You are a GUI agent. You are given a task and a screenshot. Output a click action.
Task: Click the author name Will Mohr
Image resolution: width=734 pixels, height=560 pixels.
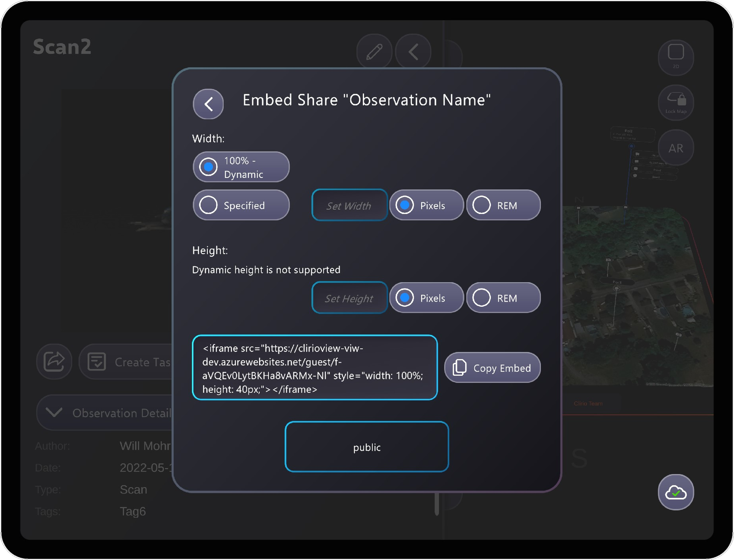click(145, 446)
